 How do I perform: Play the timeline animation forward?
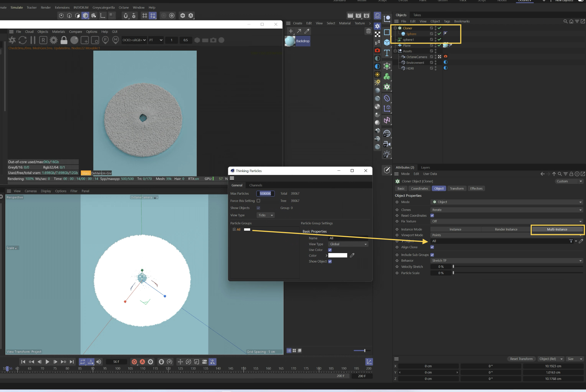[x=47, y=362]
